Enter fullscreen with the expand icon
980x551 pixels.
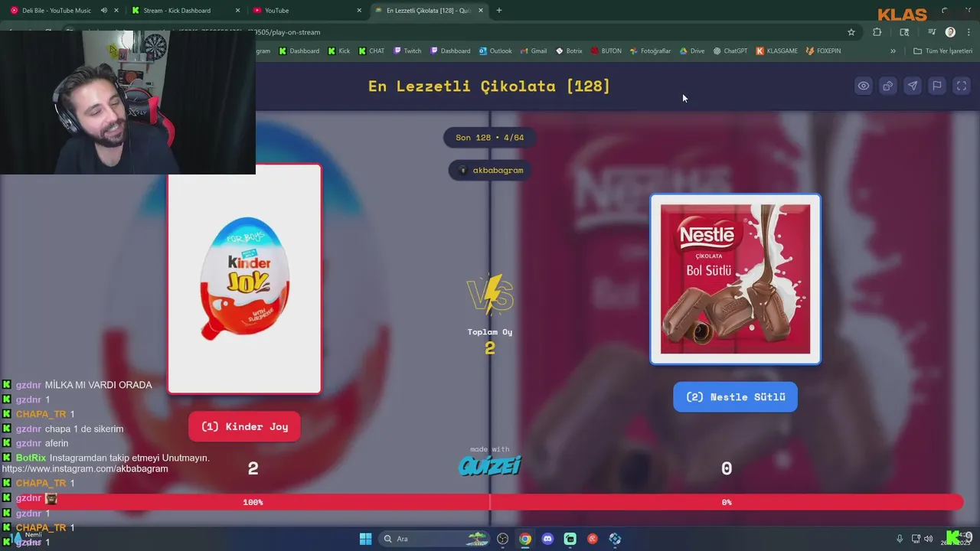(x=961, y=86)
